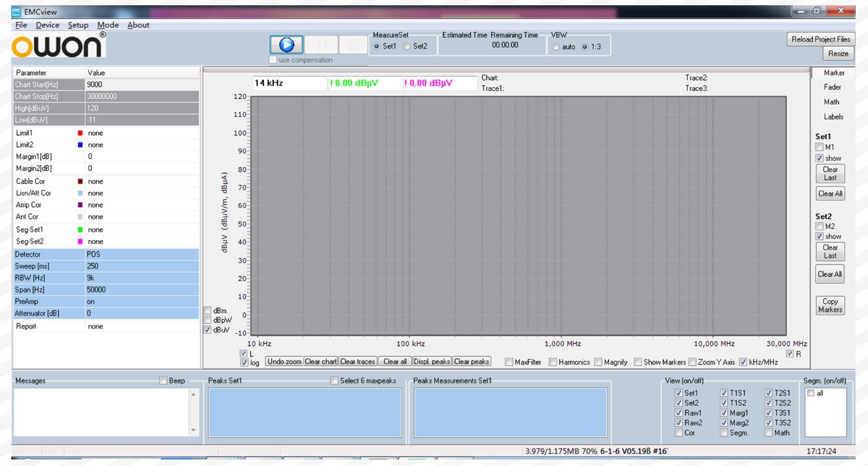Image resolution: width=868 pixels, height=466 pixels.
Task: Enable the use compensation checkbox
Action: pos(273,60)
